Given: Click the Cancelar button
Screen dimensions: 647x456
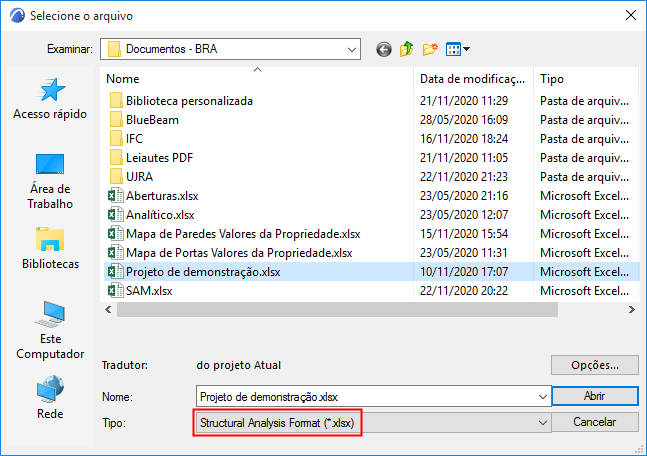Looking at the screenshot, I should tap(595, 422).
